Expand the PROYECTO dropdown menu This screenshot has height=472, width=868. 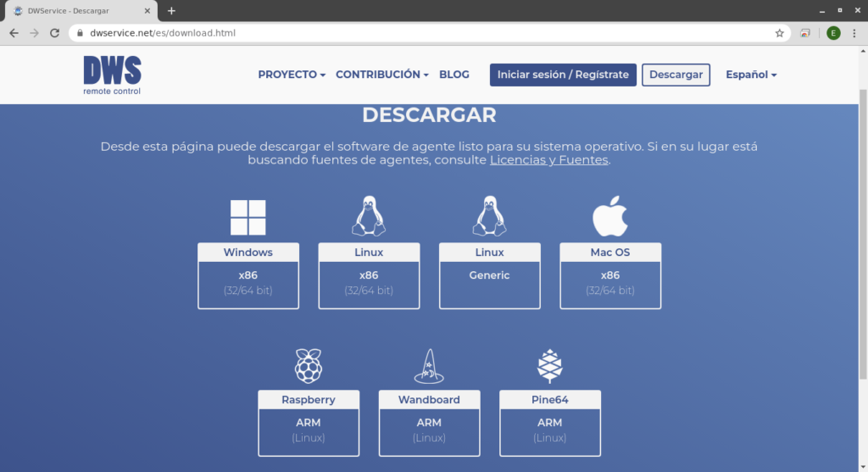[x=292, y=75]
